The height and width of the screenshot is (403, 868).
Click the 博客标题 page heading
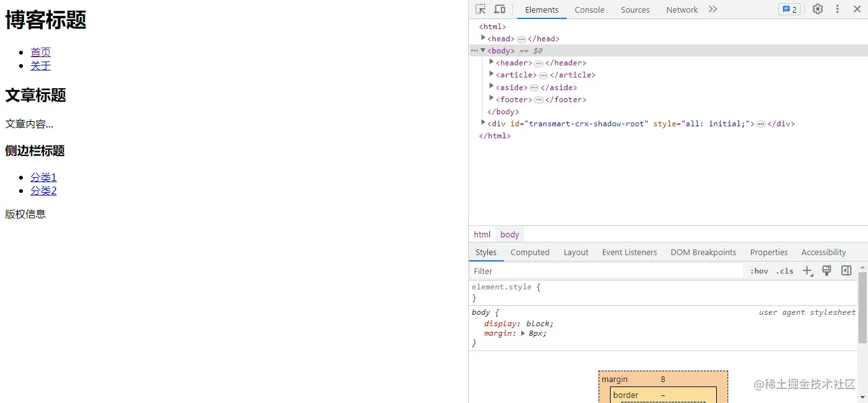pyautogui.click(x=46, y=20)
